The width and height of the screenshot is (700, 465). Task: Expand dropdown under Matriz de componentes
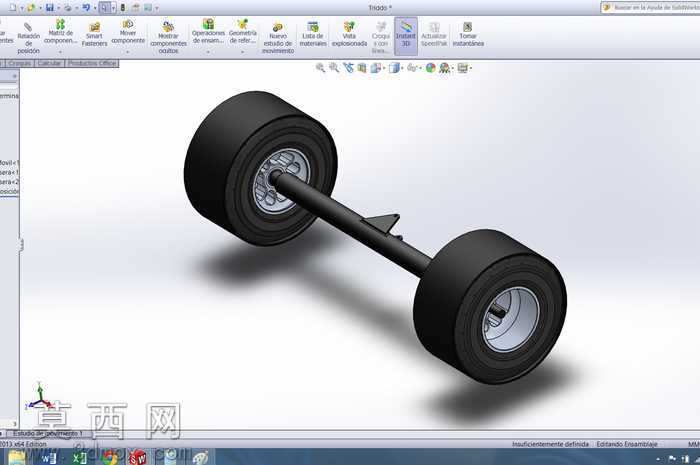tap(60, 52)
